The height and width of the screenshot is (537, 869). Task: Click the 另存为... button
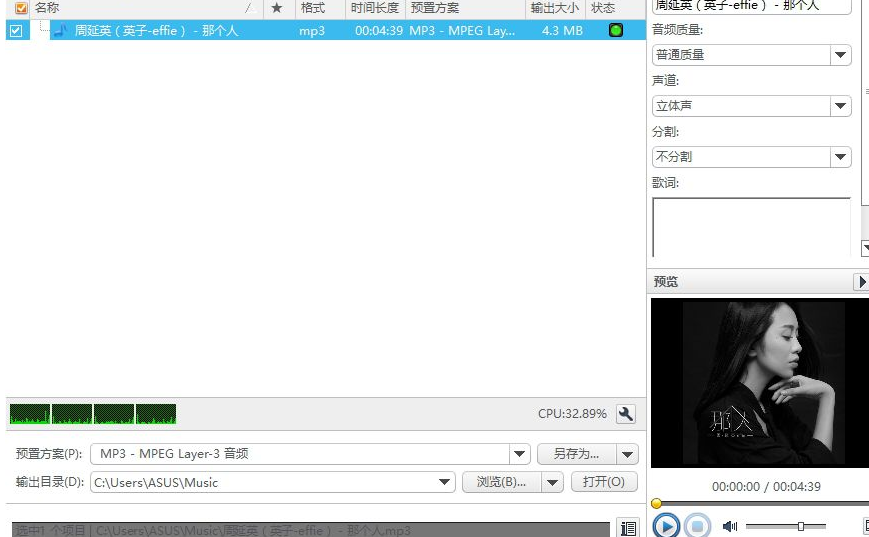pos(576,454)
